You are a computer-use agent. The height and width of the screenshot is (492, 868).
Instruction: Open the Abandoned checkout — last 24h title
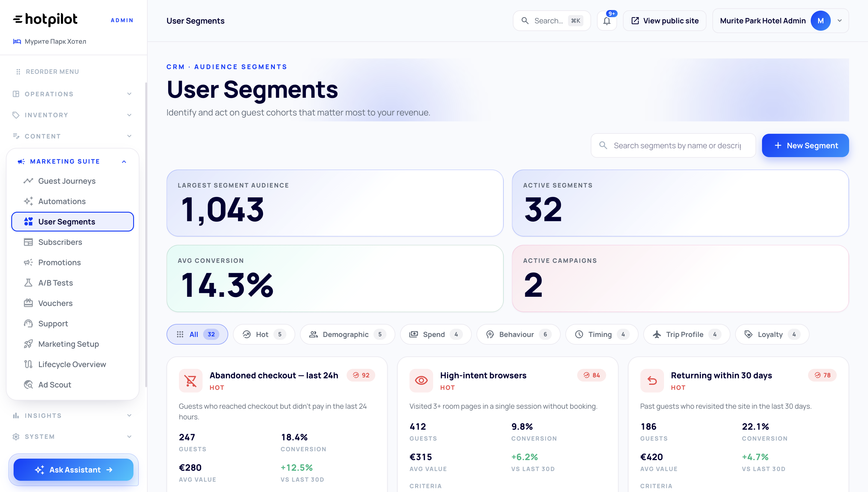[274, 375]
